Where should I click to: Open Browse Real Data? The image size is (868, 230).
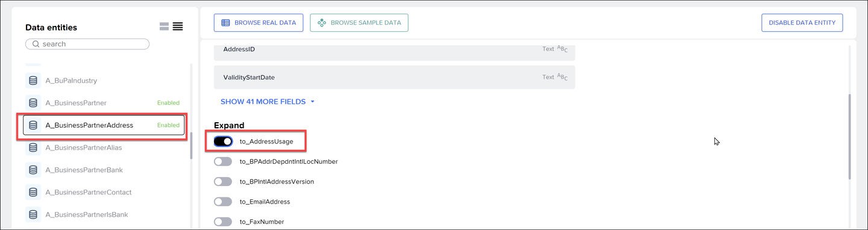[259, 23]
